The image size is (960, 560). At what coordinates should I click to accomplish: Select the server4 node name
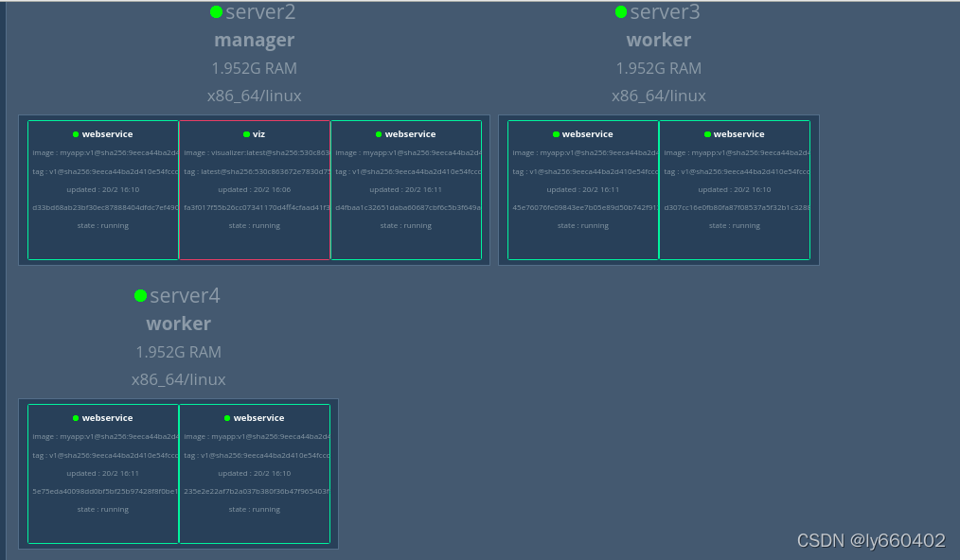(x=185, y=295)
